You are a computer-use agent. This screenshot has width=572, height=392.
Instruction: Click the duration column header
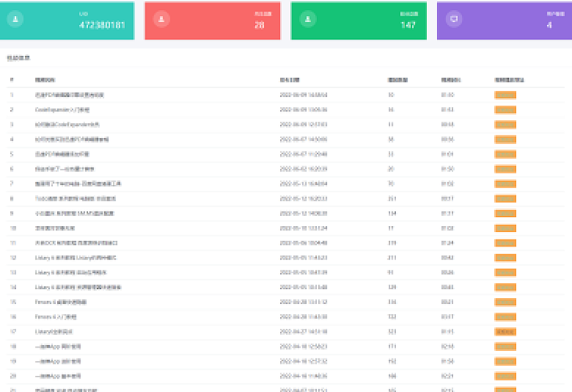451,80
